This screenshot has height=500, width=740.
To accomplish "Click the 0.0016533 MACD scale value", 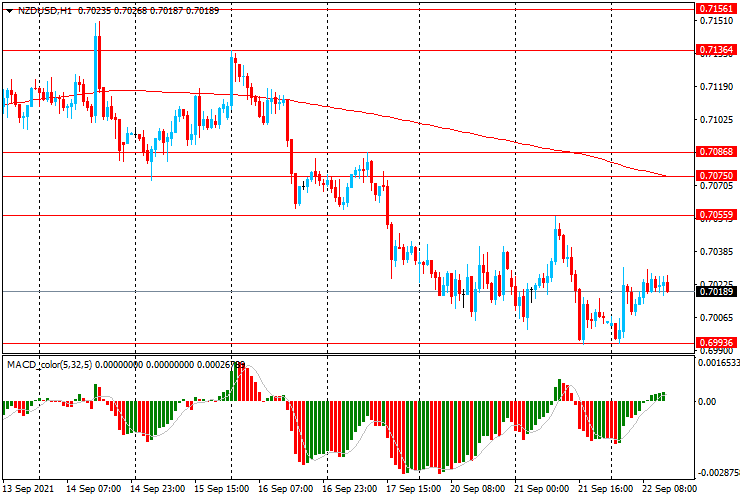I will point(717,364).
